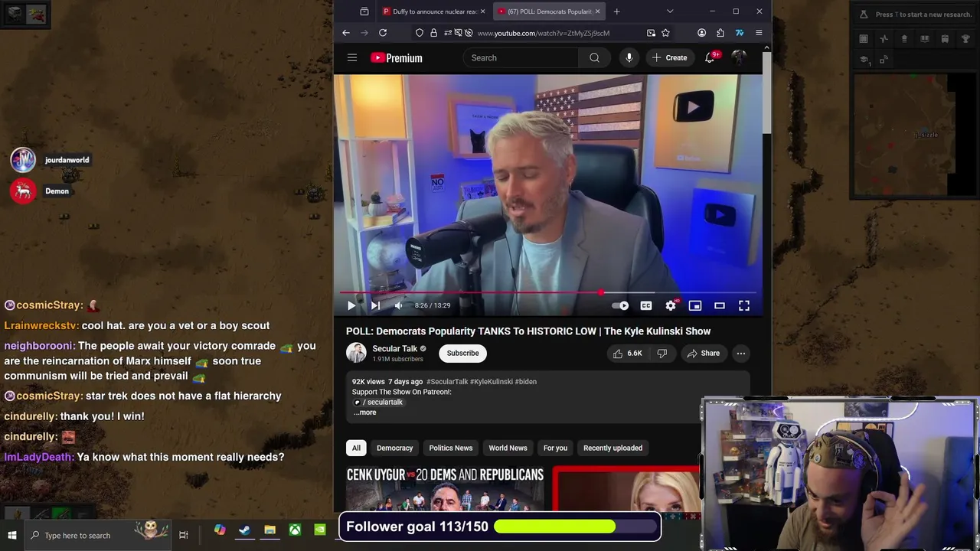Open YouTube notifications bell
Screen dimensions: 980x551
click(x=710, y=57)
